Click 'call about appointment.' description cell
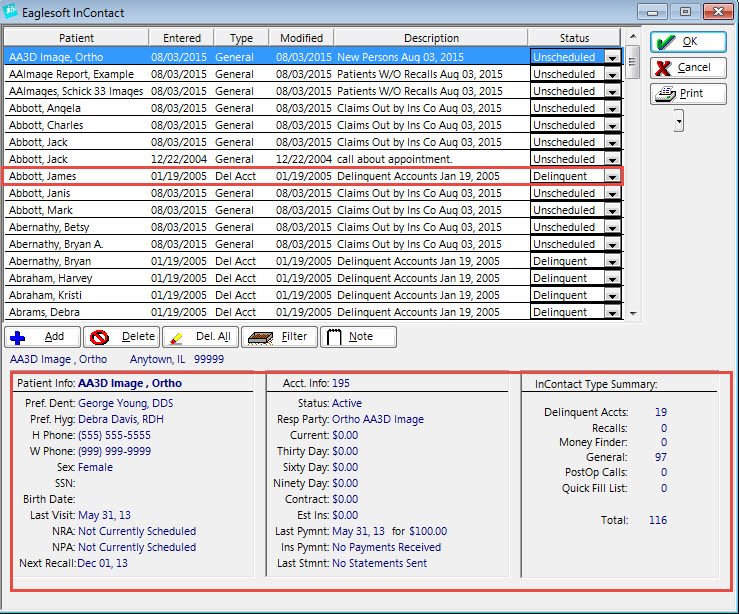The image size is (739, 614). [x=394, y=159]
